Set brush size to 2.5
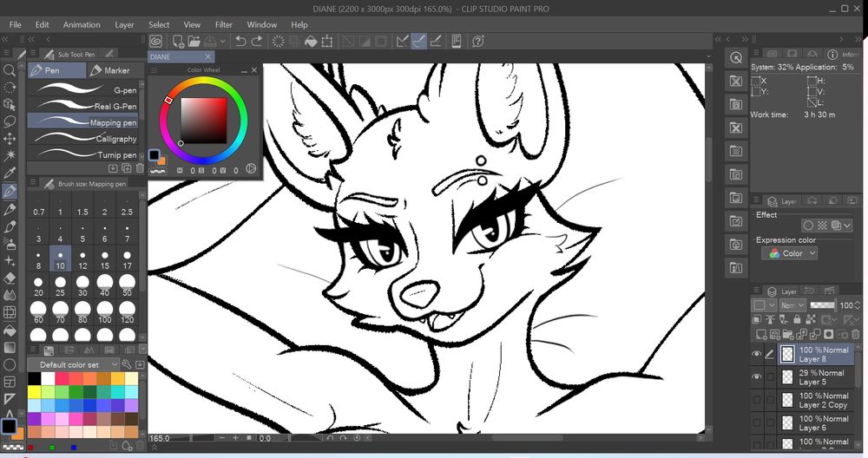The height and width of the screenshot is (458, 868). click(x=127, y=206)
